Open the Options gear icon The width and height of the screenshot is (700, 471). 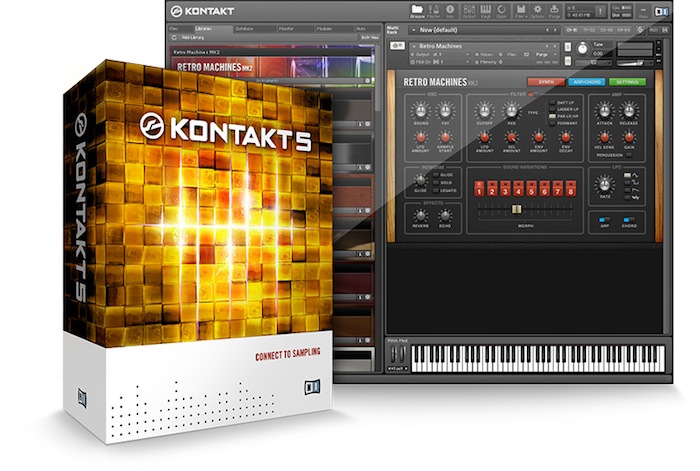pyautogui.click(x=538, y=11)
